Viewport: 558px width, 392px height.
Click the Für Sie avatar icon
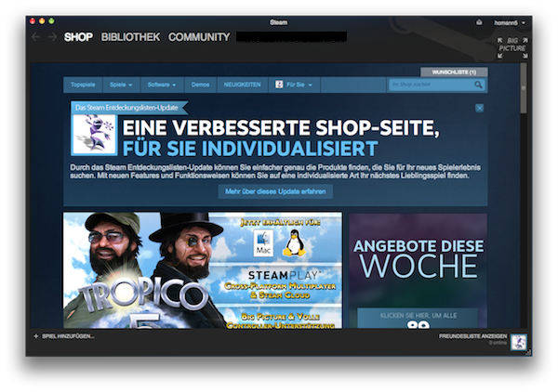[279, 85]
